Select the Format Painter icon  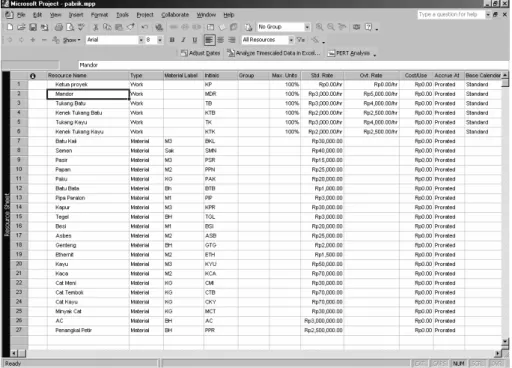(130, 27)
